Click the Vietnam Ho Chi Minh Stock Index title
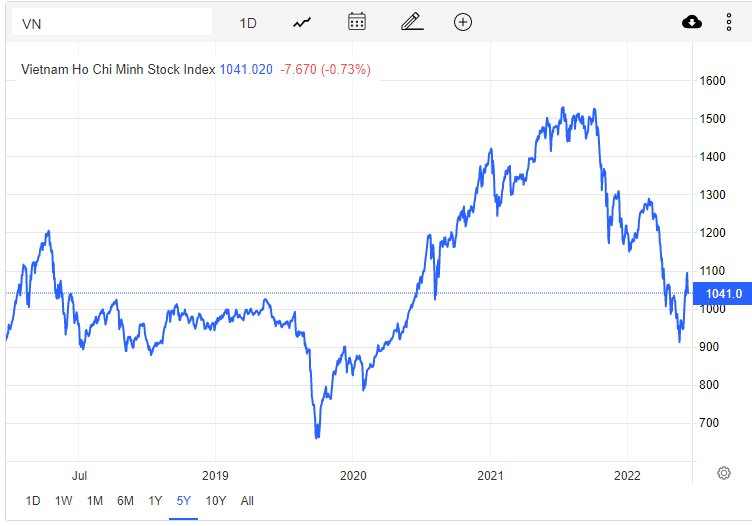Viewport: 752px width, 526px height. 118,70
